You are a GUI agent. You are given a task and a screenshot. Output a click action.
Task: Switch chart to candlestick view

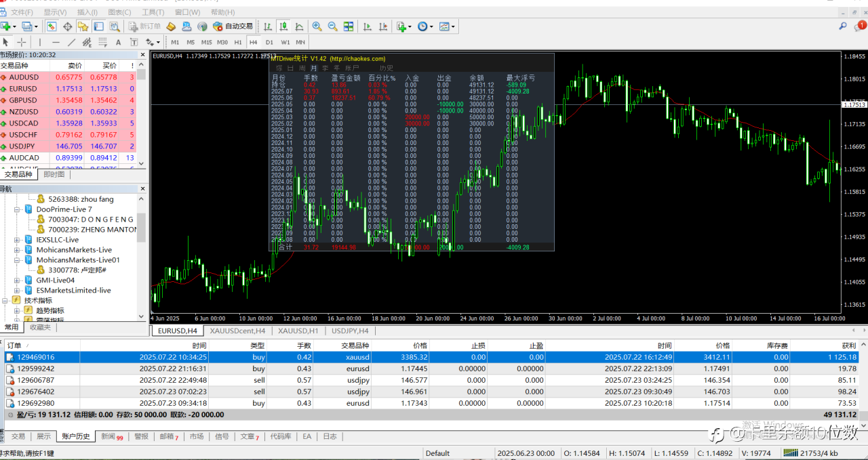284,26
